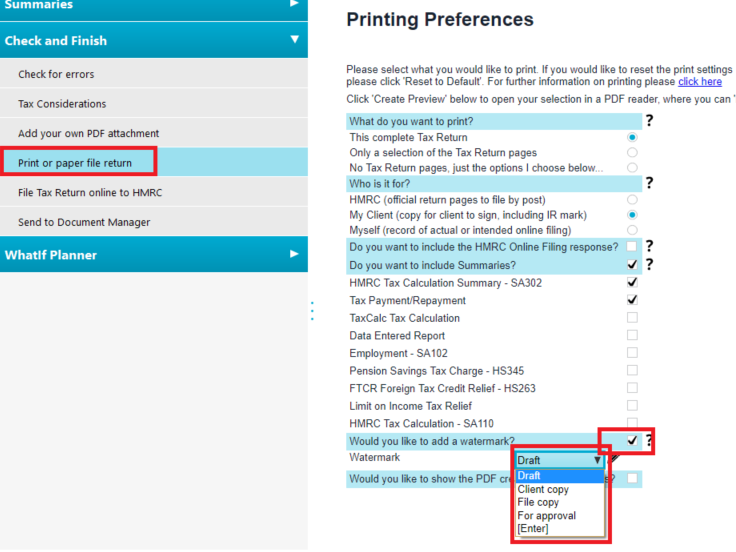Follow the 'click here' printing information link
This screenshot has width=736, height=552.
pyautogui.click(x=699, y=82)
